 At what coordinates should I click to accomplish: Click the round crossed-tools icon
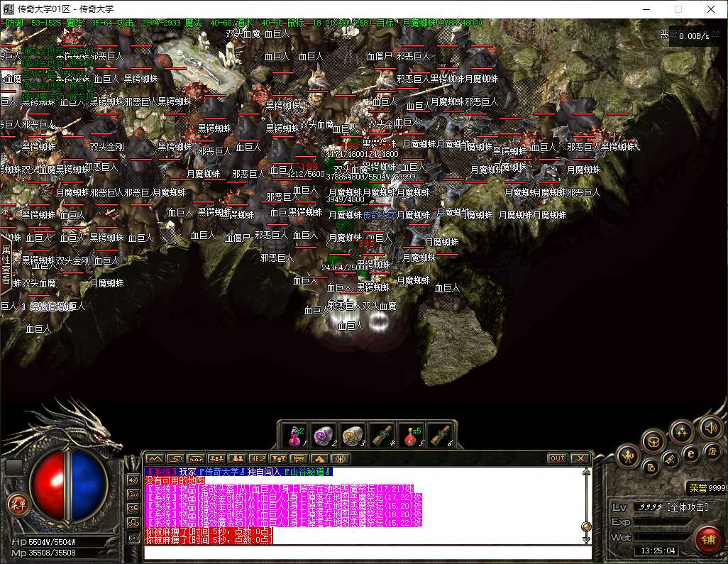pos(670,459)
